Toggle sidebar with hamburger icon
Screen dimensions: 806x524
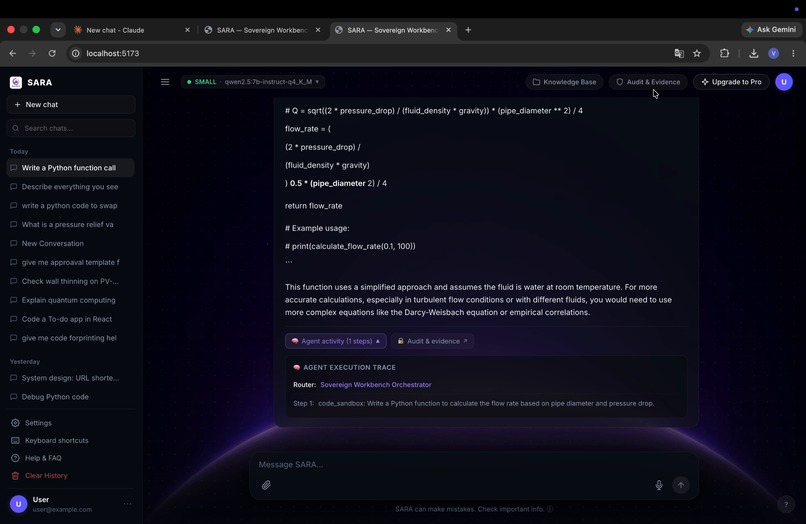[165, 82]
